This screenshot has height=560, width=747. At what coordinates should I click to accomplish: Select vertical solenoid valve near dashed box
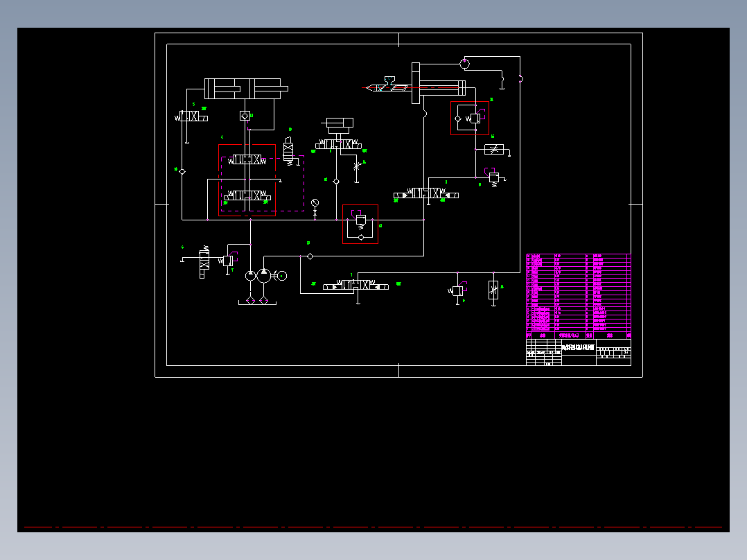tap(288, 152)
